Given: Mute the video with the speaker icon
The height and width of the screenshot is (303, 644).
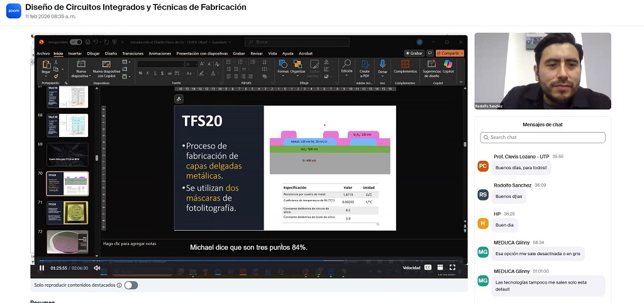Looking at the screenshot, I should tap(97, 268).
